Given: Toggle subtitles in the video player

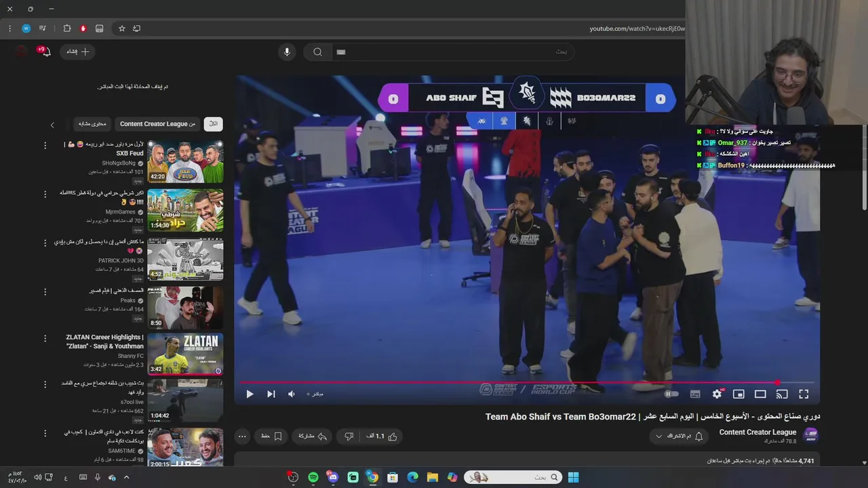Looking at the screenshot, I should click(x=695, y=394).
